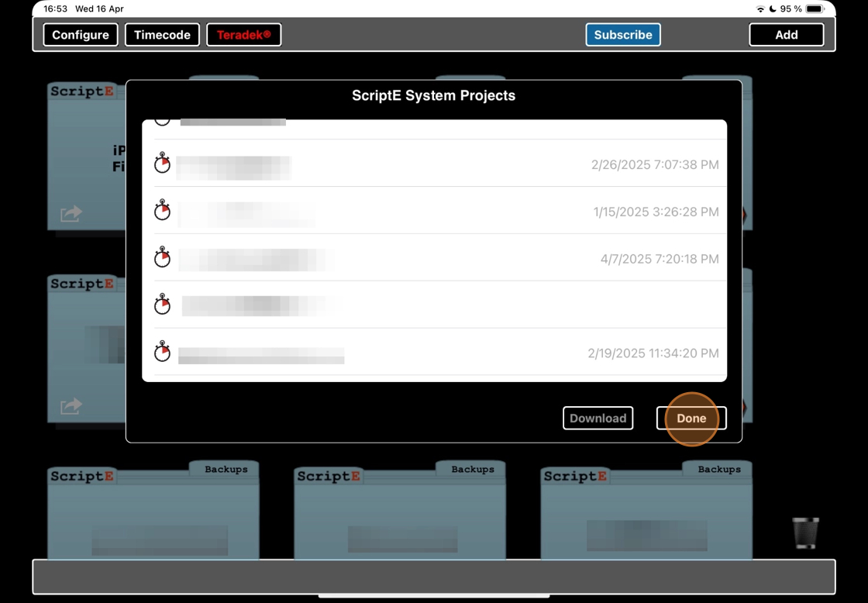Open Backups tab of bottom-middle folder

pyautogui.click(x=472, y=469)
